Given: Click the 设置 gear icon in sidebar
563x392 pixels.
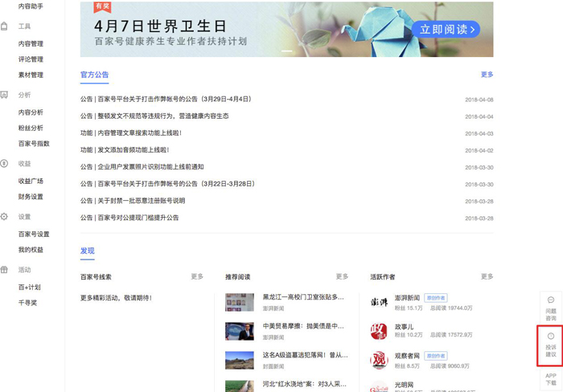Looking at the screenshot, I should 5,217.
